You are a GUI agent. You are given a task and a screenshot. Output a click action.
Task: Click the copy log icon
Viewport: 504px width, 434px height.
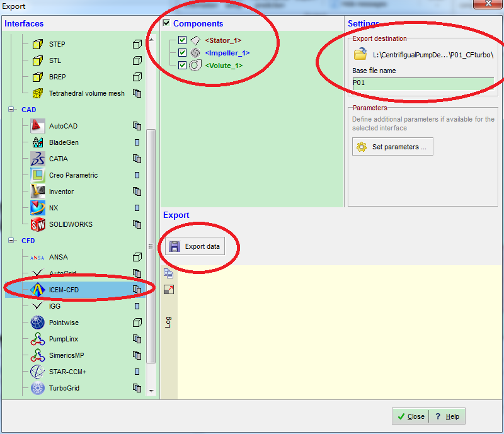pyautogui.click(x=169, y=273)
